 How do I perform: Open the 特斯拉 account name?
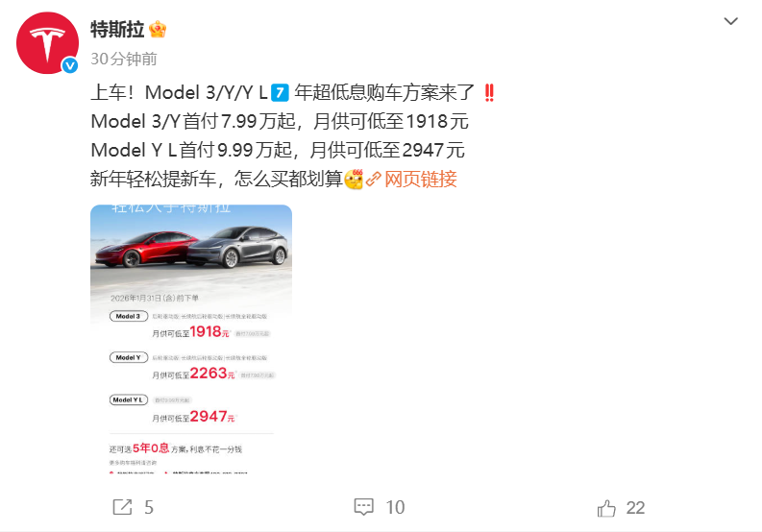coord(117,30)
